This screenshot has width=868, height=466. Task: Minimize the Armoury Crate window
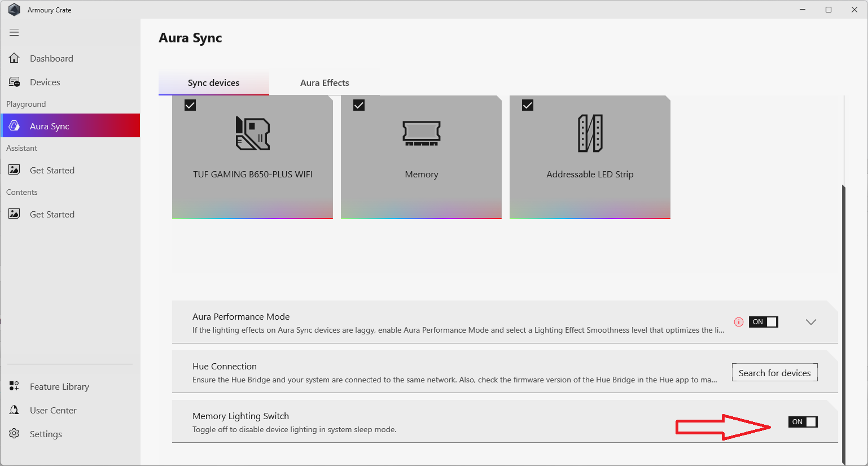point(803,10)
